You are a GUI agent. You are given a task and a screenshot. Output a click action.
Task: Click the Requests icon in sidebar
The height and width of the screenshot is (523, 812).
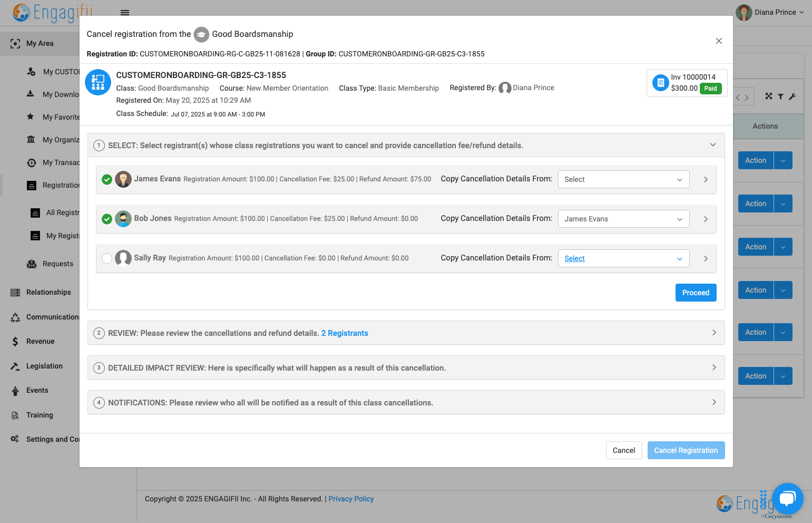(32, 264)
